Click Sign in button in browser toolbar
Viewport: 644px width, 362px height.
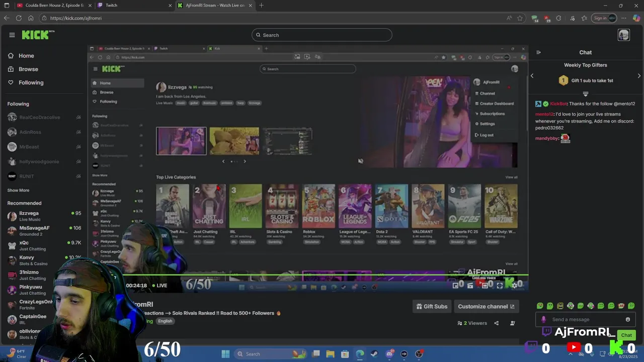click(x=604, y=18)
